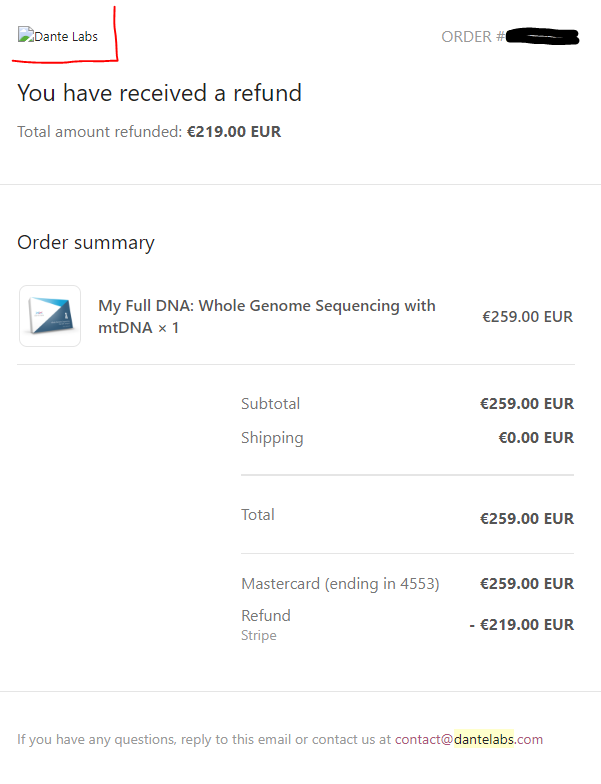This screenshot has height=784, width=601.
Task: Click the €219.00 EUR total refunded amount
Action: tap(234, 132)
